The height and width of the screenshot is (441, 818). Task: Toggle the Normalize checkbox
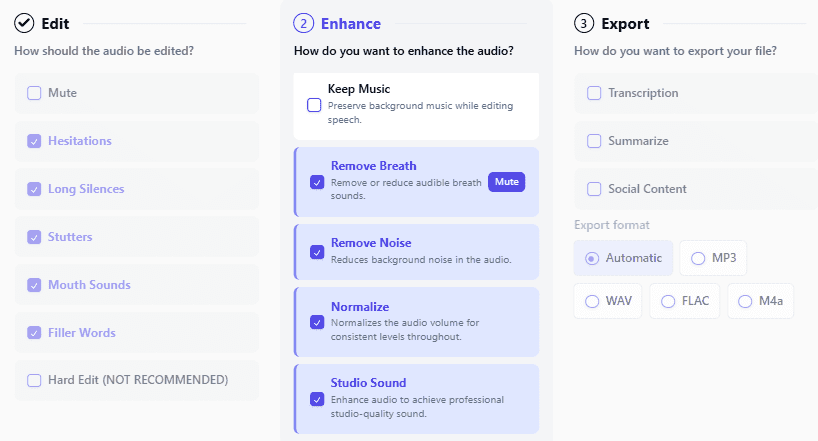click(x=317, y=322)
